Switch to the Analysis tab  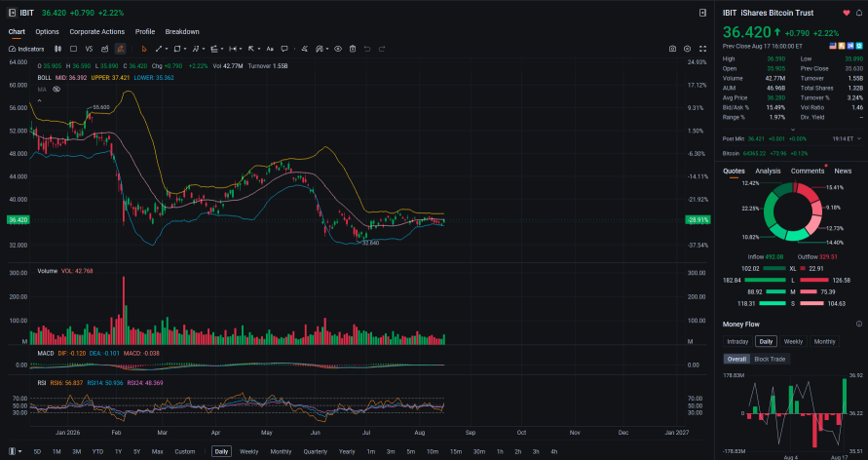point(768,172)
